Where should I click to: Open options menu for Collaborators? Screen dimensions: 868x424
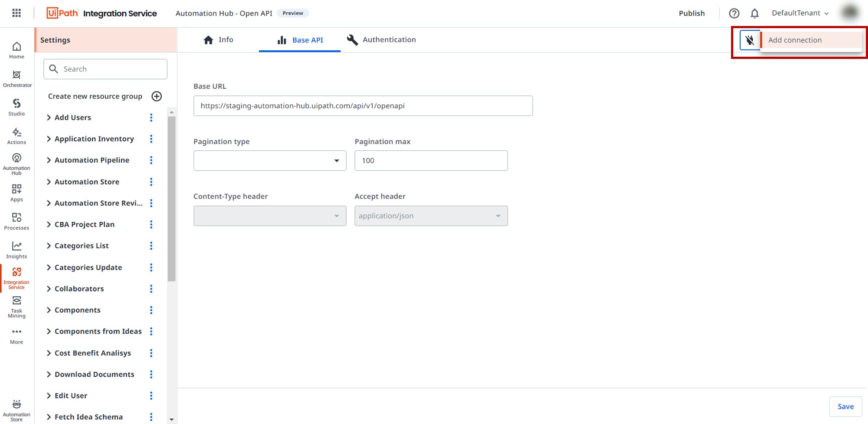[151, 289]
